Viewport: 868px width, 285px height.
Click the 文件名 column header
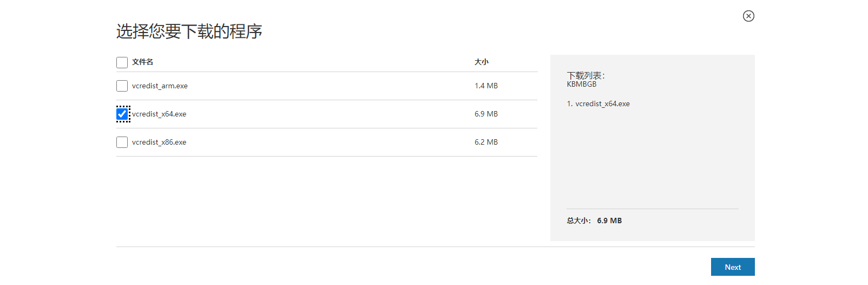(x=142, y=62)
